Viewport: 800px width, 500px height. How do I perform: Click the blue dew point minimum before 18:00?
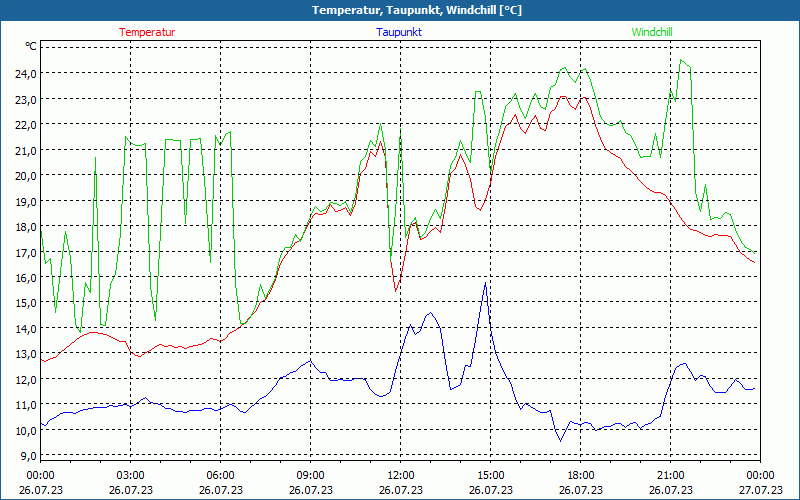click(561, 441)
